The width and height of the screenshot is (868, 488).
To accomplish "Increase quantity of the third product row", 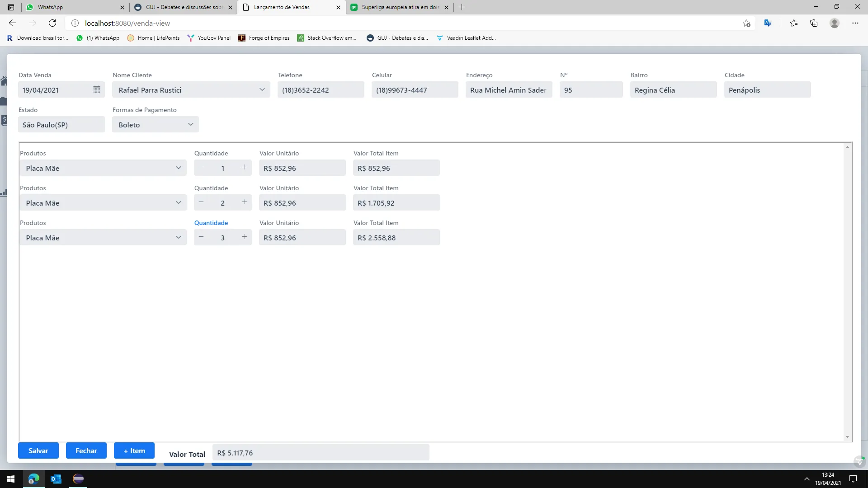I will (245, 237).
